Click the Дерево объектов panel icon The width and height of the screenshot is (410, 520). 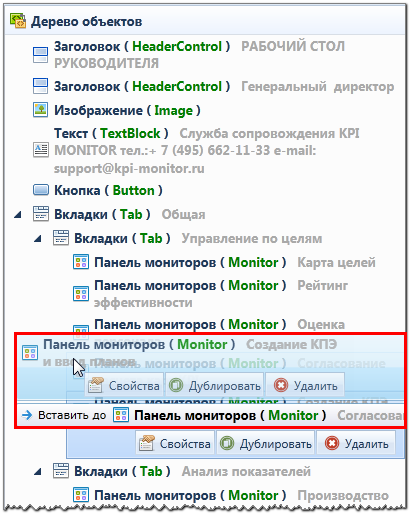pos(18,21)
